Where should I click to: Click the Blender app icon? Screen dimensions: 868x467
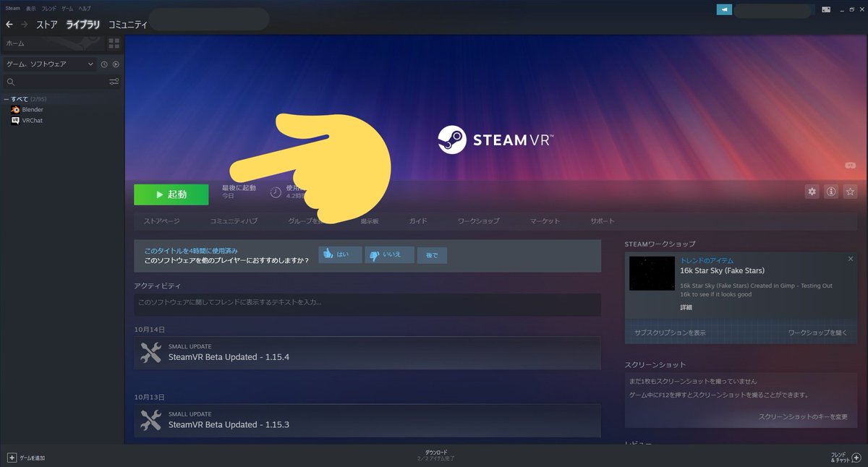[15, 110]
